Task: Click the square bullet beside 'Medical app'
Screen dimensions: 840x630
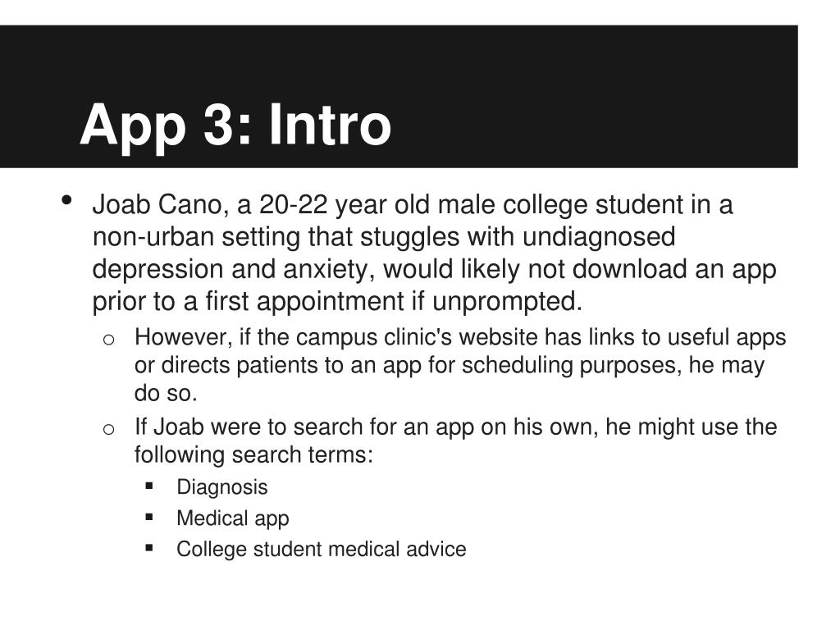Action: [x=149, y=517]
